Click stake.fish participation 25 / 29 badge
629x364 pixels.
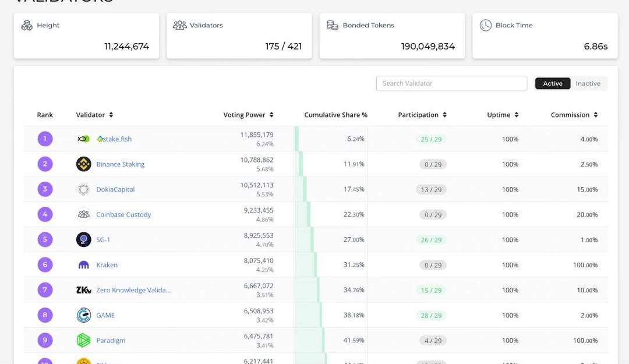(431, 139)
